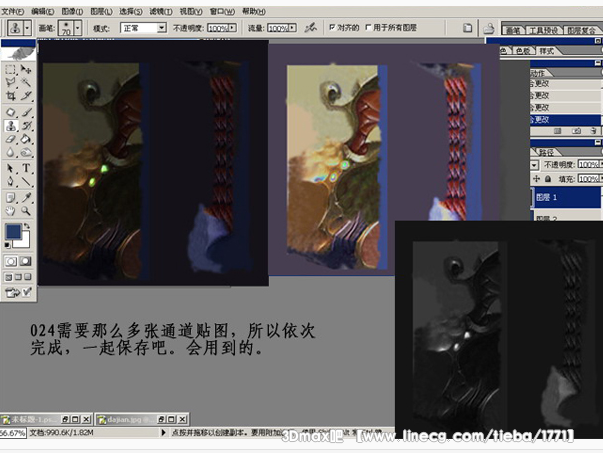Open the 图层 (Layer) menu
This screenshot has height=453, width=603.
(101, 12)
